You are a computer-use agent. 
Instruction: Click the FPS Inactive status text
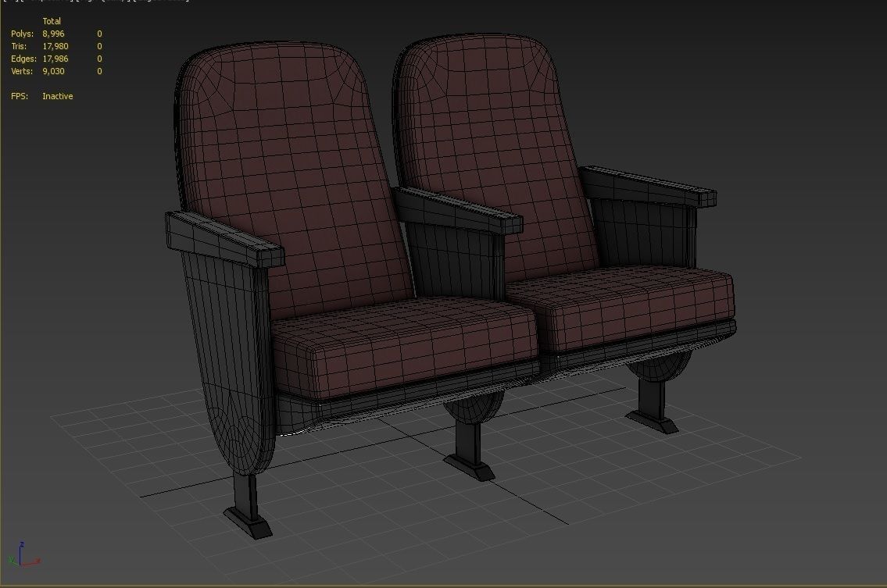tap(58, 96)
